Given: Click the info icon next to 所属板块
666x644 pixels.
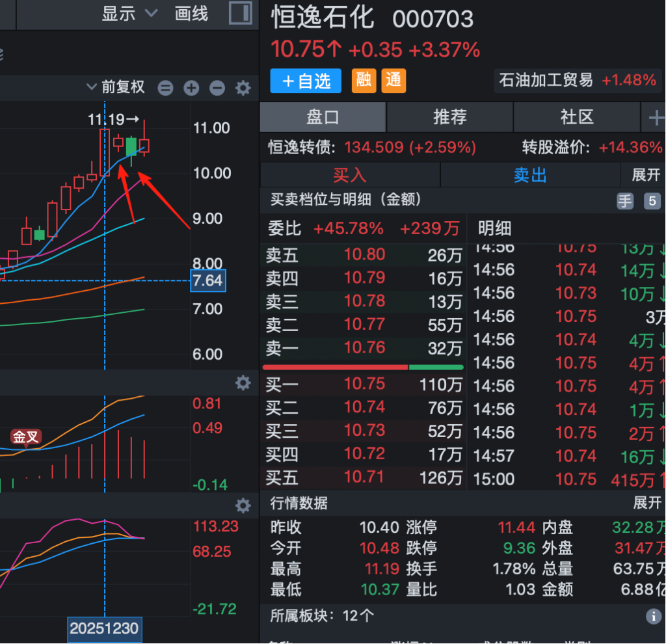Looking at the screenshot, I should point(652,615).
